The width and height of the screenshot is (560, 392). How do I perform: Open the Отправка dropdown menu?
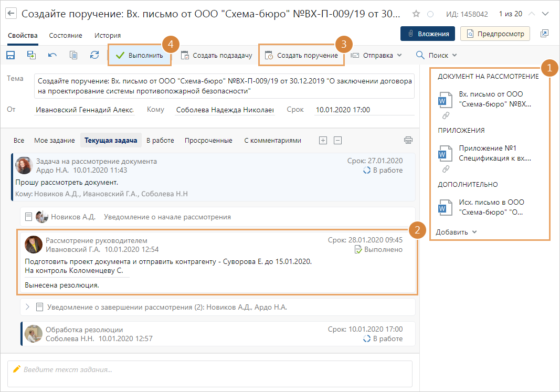point(376,55)
